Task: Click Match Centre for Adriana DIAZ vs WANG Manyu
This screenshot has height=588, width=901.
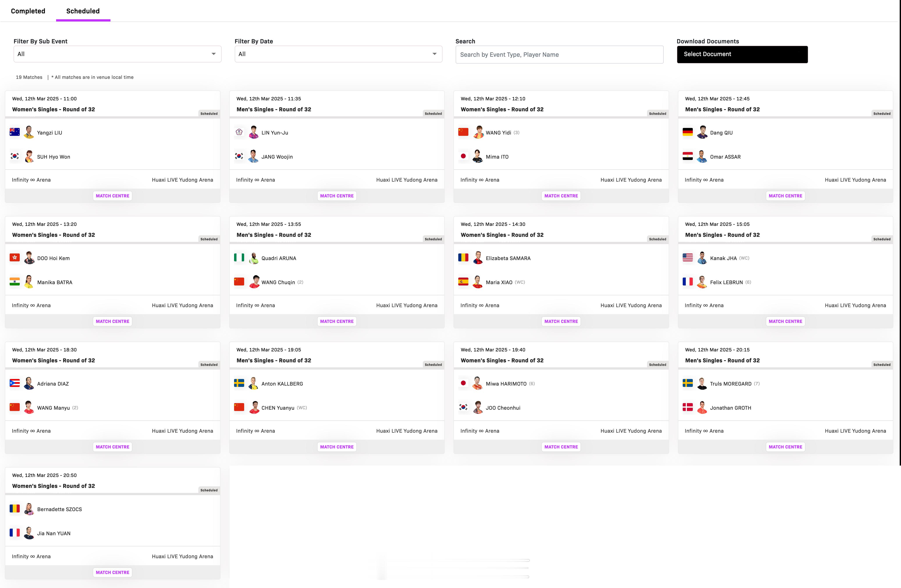Action: pyautogui.click(x=112, y=447)
